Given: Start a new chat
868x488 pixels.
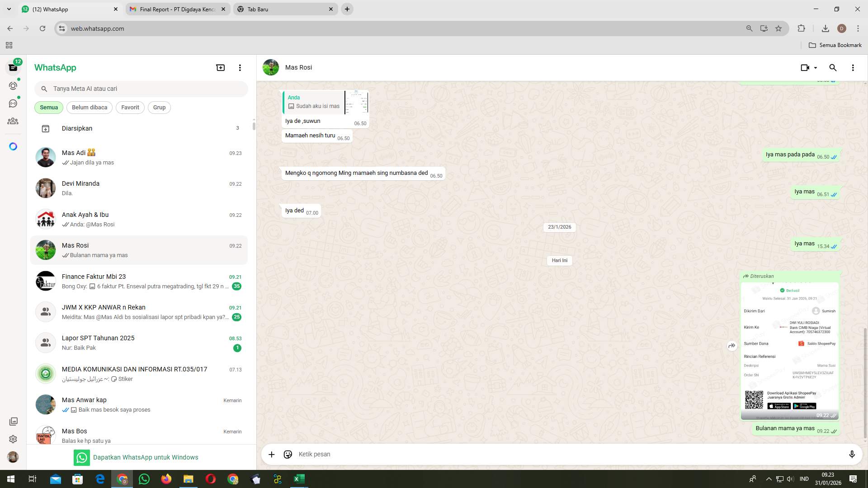Looking at the screenshot, I should (220, 67).
